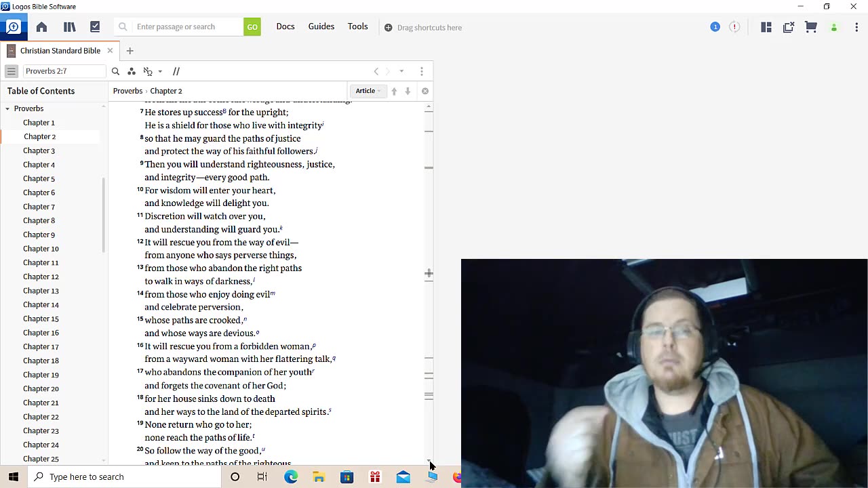Select Chapter 13 in contents
The image size is (868, 488).
tap(41, 291)
